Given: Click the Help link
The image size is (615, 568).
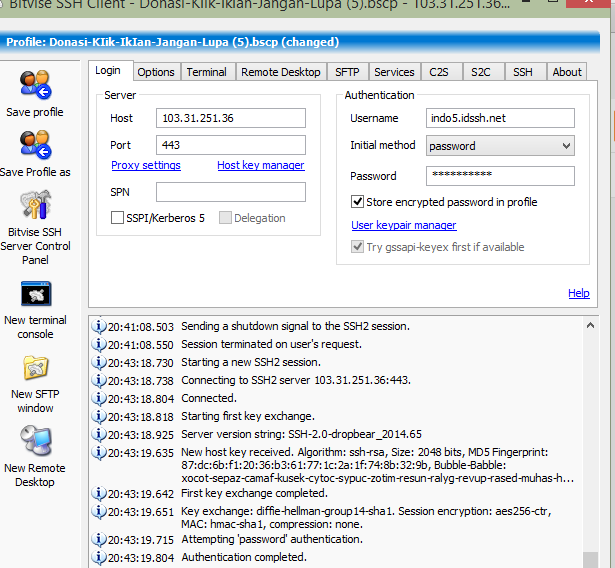Looking at the screenshot, I should pyautogui.click(x=579, y=293).
